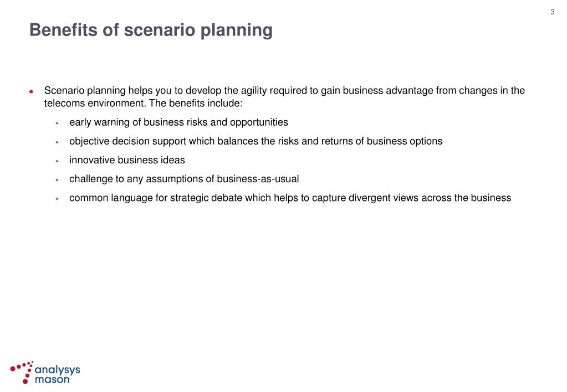567x392 pixels.
Task: Click the innovative business ideas text
Action: [x=127, y=160]
